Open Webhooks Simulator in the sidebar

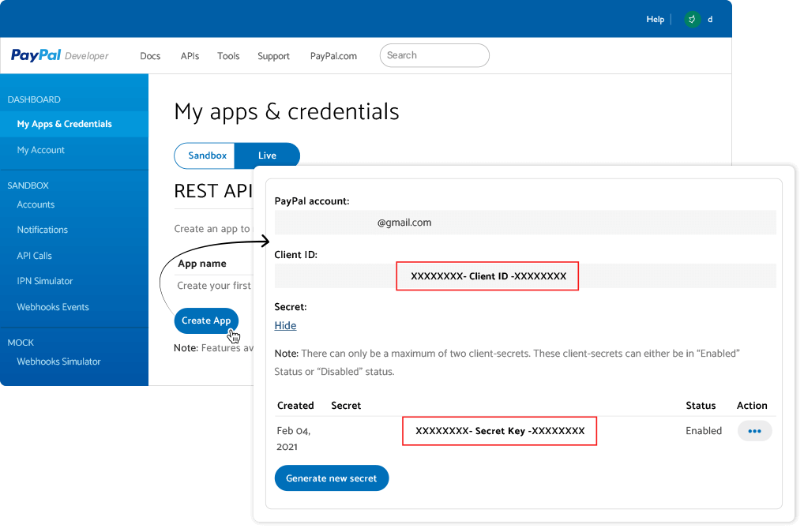point(58,362)
